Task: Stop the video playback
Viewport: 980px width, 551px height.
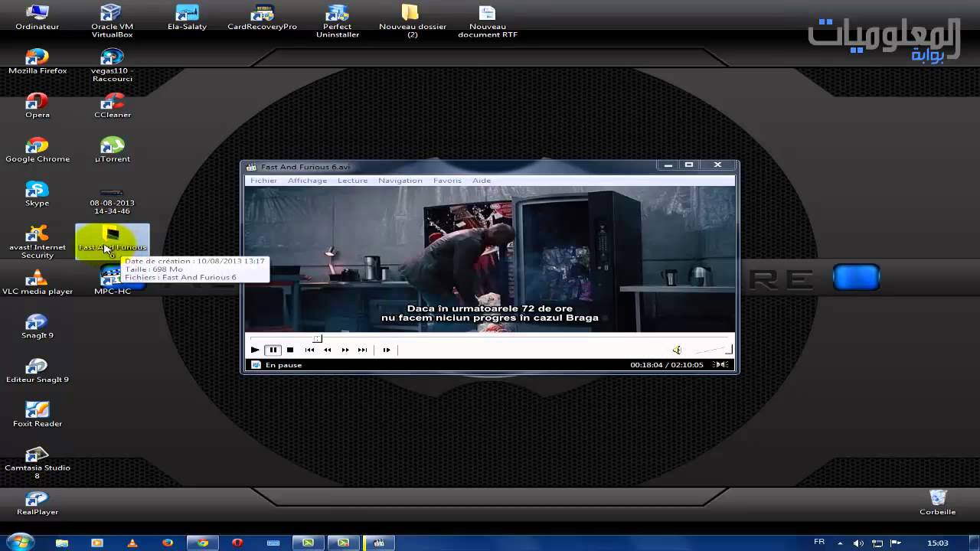Action: (x=290, y=350)
